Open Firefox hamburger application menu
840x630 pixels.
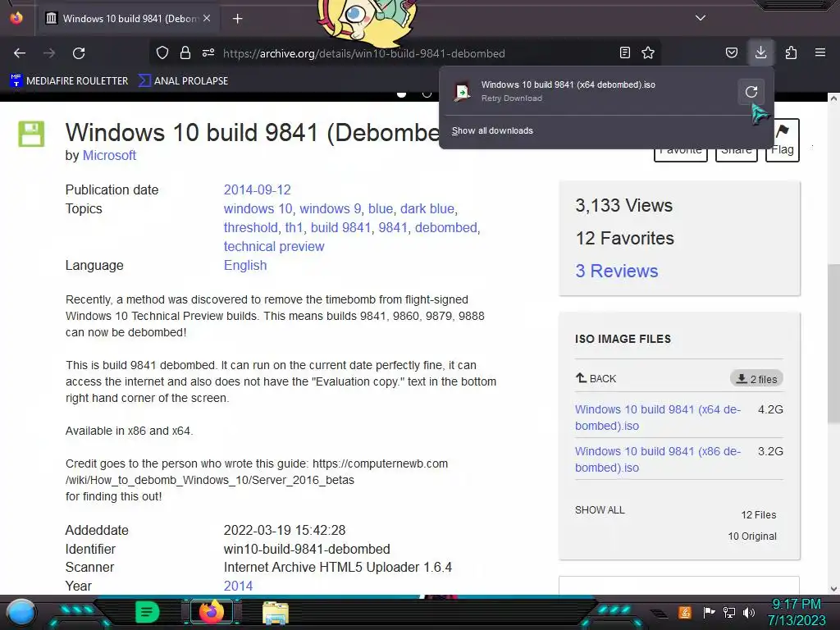820,52
